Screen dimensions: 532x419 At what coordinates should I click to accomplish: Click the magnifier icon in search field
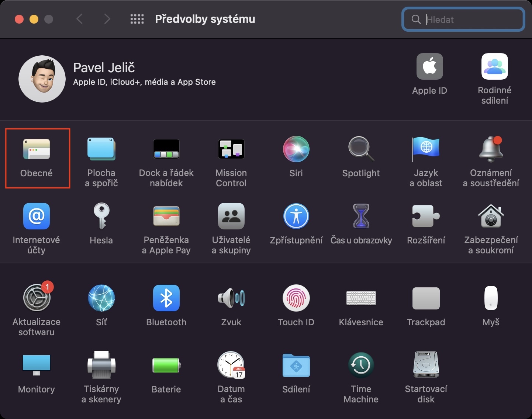(x=416, y=20)
